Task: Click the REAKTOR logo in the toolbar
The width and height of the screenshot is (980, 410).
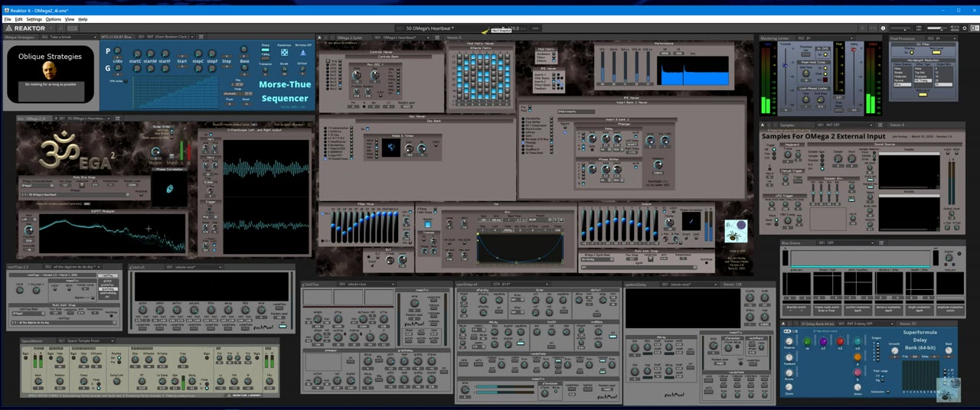Action: [25, 28]
